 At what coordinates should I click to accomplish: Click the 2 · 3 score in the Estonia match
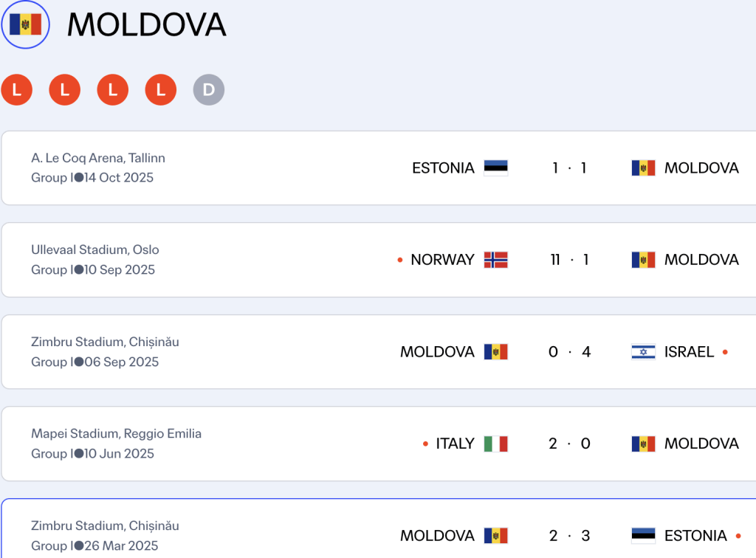pos(569,536)
